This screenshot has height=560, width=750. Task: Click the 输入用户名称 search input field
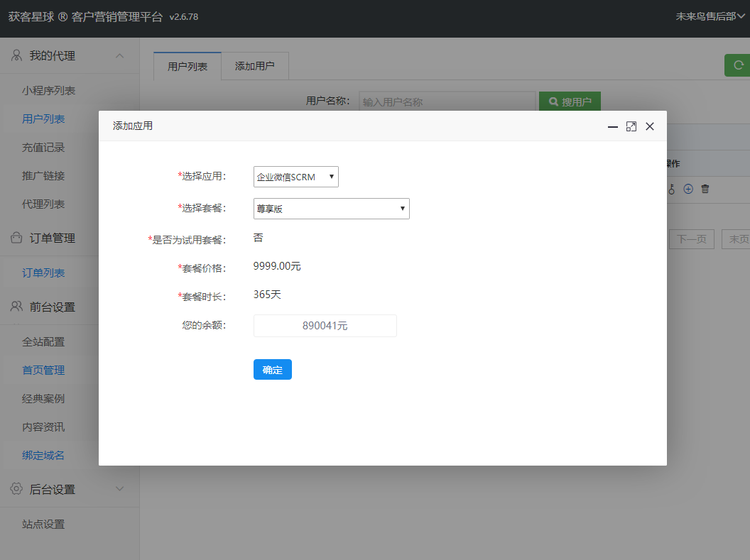point(447,101)
